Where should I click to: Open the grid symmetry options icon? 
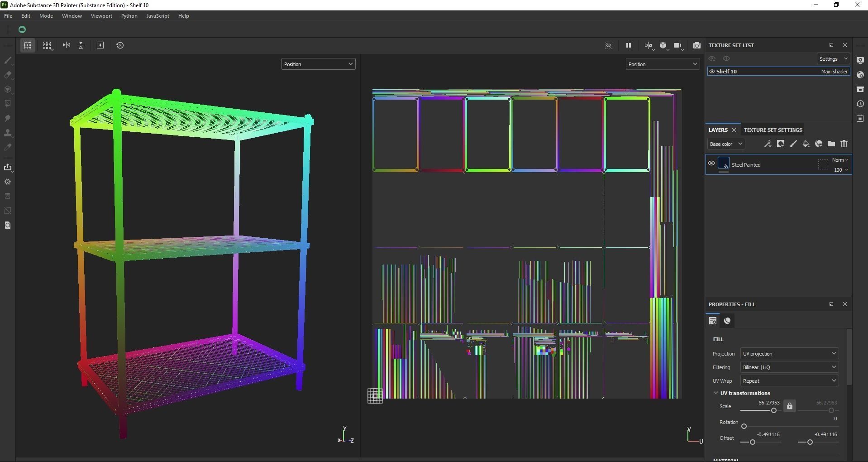coord(47,45)
